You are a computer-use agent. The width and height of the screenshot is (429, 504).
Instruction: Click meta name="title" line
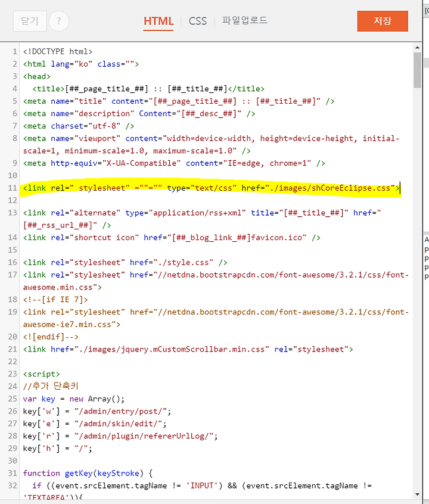point(179,101)
